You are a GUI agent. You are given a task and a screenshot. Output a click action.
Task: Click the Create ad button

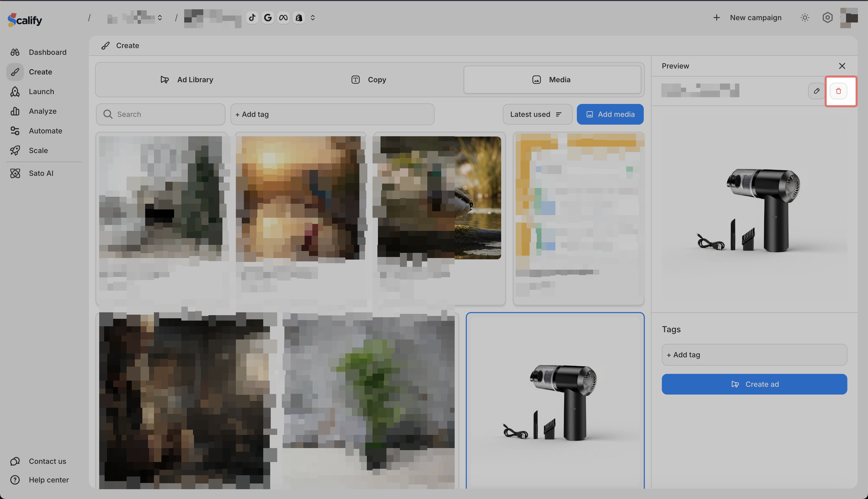[754, 384]
